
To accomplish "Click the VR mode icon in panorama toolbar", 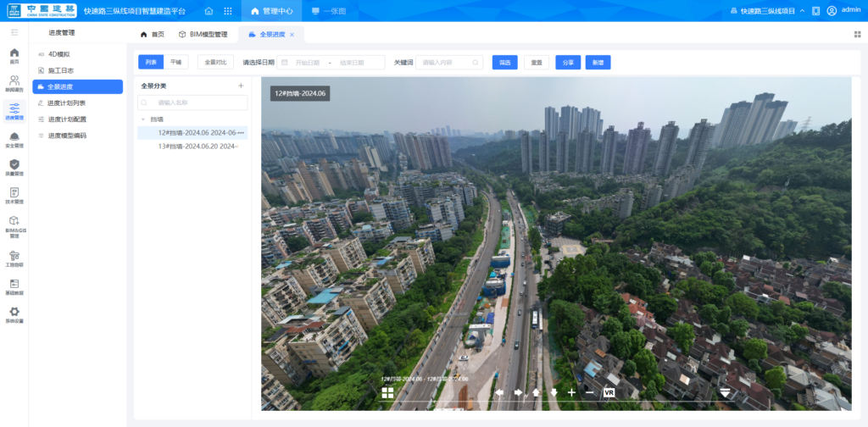I will tap(609, 392).
